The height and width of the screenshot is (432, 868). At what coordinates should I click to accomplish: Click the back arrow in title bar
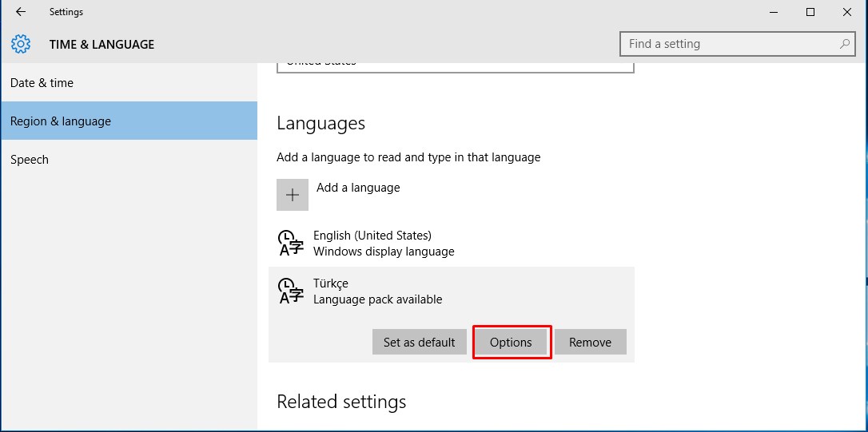click(x=21, y=12)
